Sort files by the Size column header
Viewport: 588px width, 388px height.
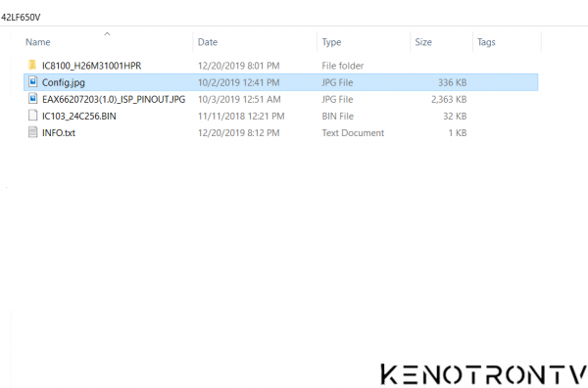coord(423,42)
